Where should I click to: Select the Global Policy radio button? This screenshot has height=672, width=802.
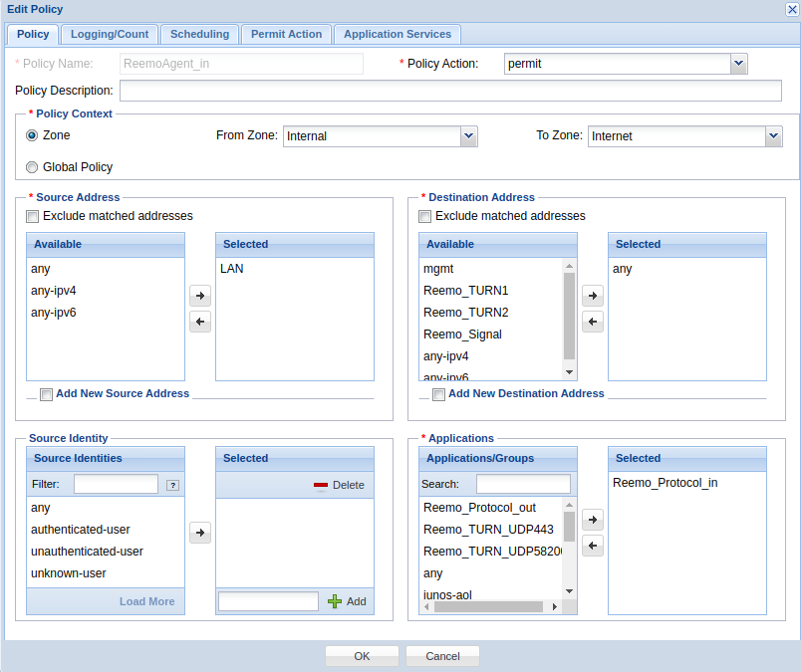pyautogui.click(x=32, y=167)
